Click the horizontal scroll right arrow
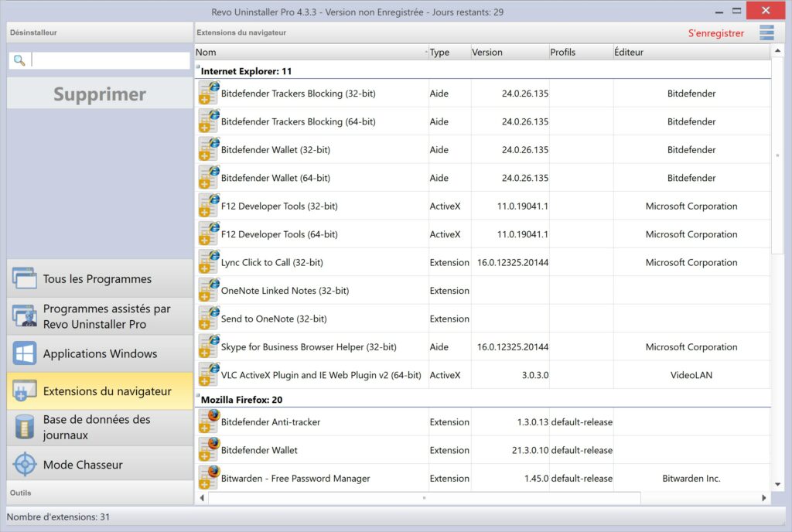Image resolution: width=792 pixels, height=532 pixels. [x=763, y=498]
